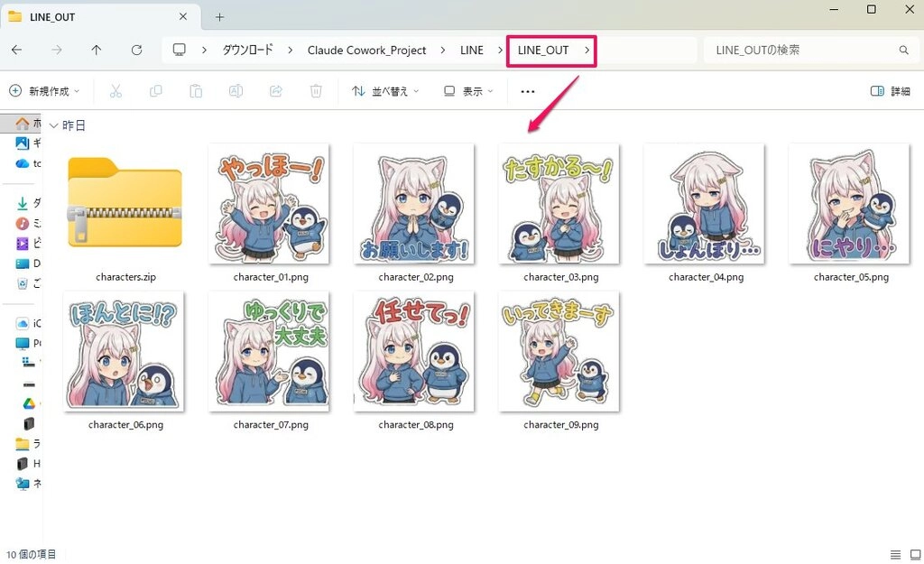Open the OneDrive cloud sidebar item
Viewport: 924px width, 564px height.
coord(23,163)
